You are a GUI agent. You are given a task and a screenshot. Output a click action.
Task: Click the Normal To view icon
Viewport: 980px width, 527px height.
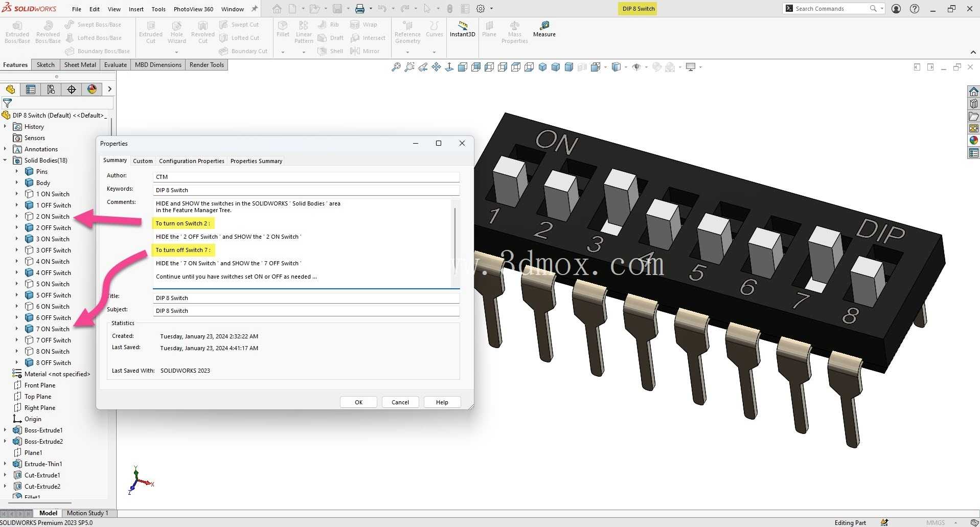tap(449, 67)
